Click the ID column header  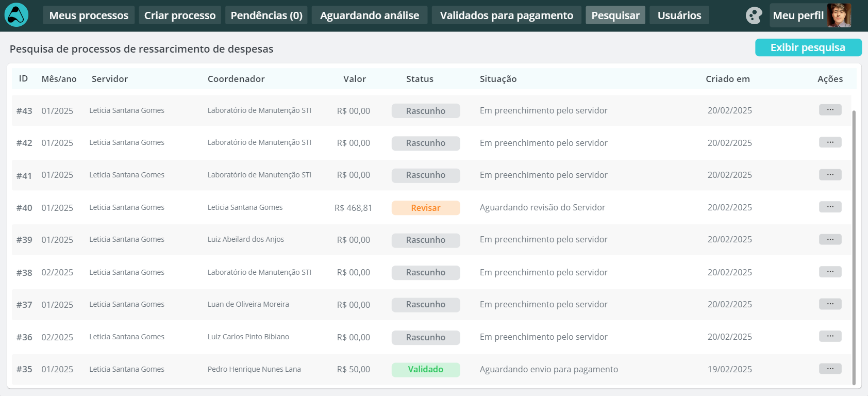[23, 78]
